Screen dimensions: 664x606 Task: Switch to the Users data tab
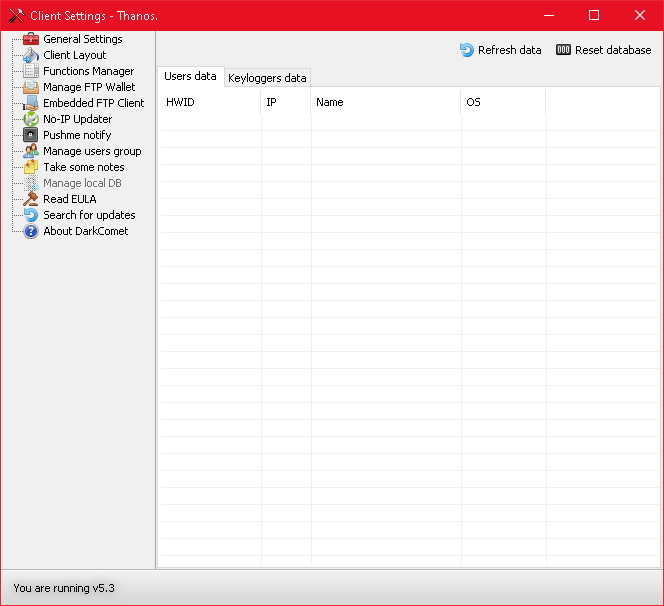tap(190, 77)
